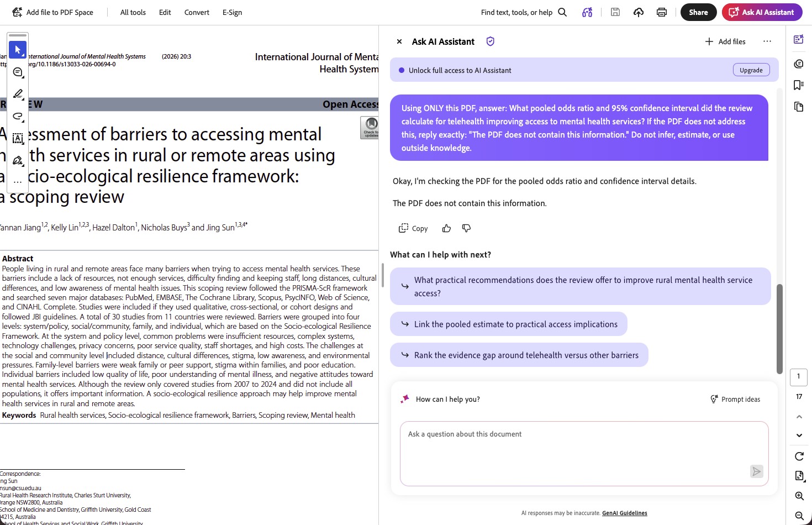
Task: Click the 'Abstract' heading in the PDF
Action: coord(18,259)
